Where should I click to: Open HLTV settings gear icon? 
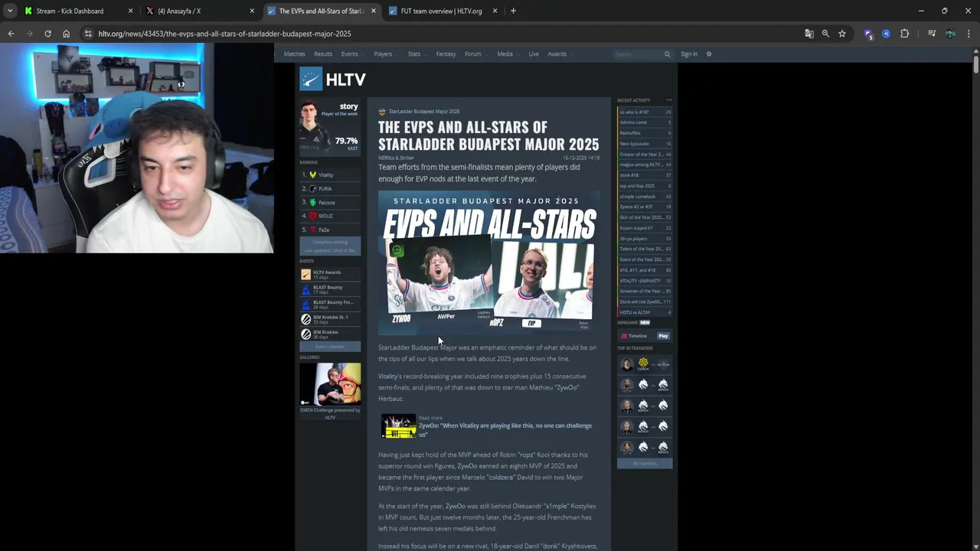coord(709,54)
